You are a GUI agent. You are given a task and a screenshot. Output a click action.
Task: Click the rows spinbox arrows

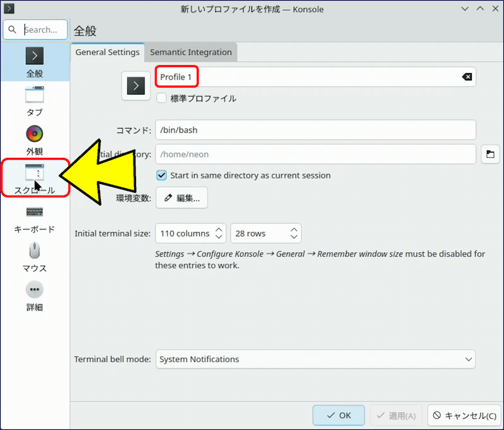(x=294, y=233)
